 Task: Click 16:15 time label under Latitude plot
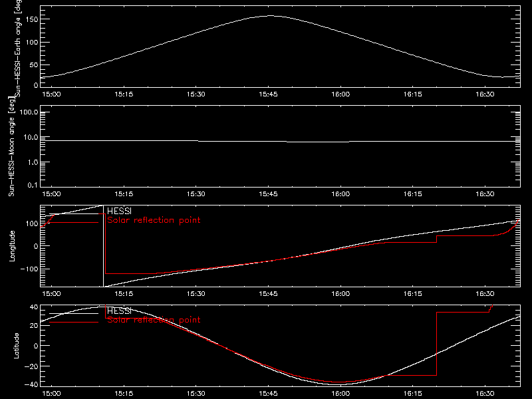pyautogui.click(x=413, y=394)
